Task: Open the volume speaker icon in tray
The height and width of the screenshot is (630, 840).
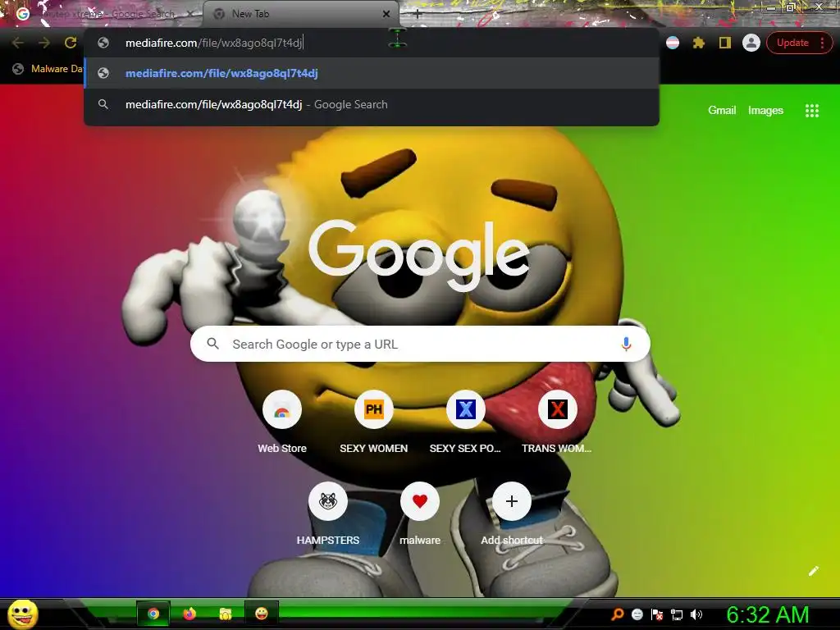Action: (x=696, y=614)
